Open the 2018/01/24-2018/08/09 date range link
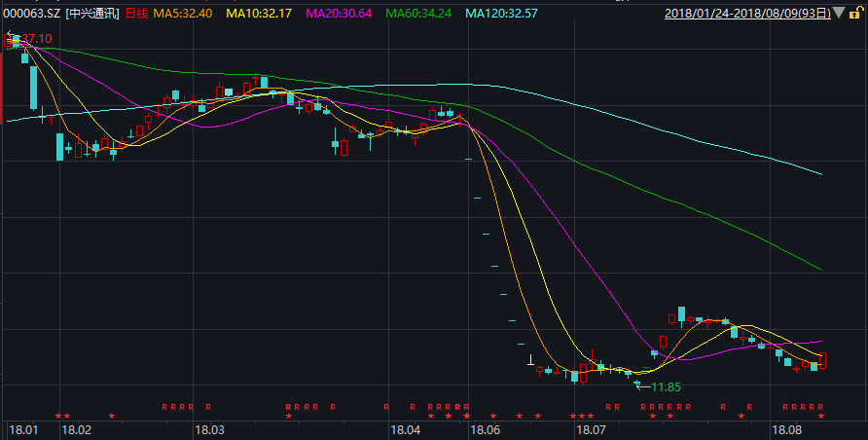 coord(747,14)
